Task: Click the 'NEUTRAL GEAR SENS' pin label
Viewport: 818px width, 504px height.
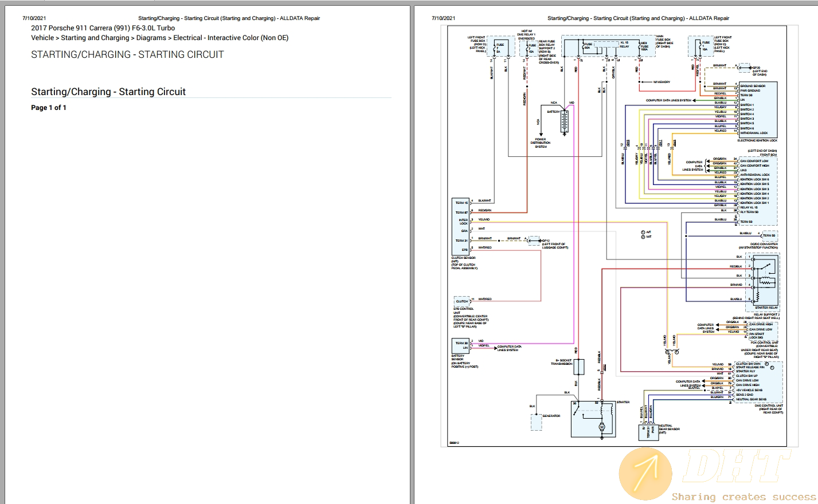Action: pos(751,399)
